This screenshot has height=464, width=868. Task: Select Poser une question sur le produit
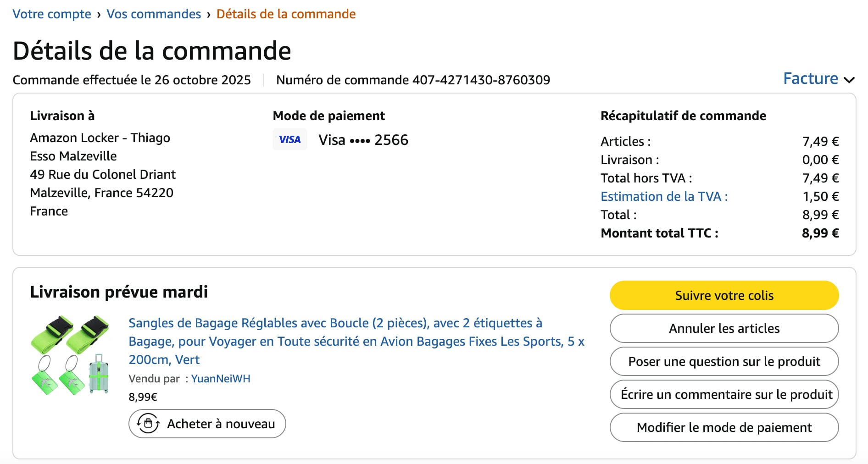724,361
